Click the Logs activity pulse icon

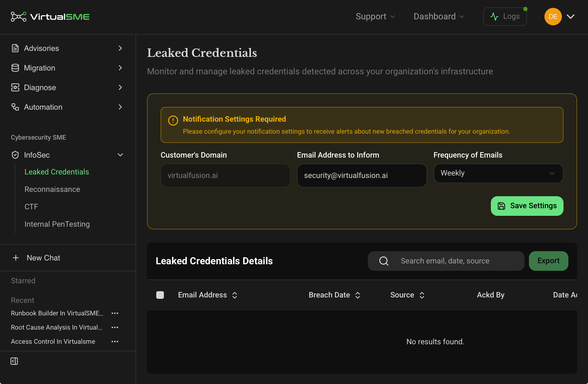pyautogui.click(x=494, y=17)
